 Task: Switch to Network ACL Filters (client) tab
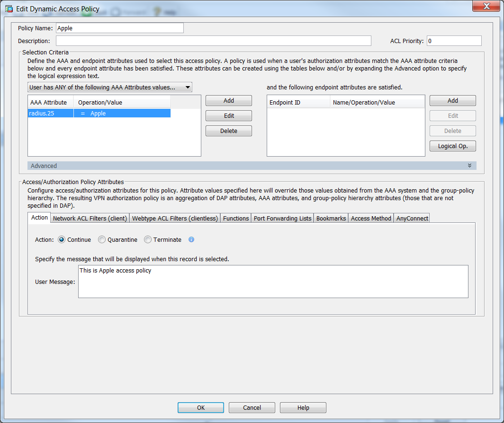(90, 218)
